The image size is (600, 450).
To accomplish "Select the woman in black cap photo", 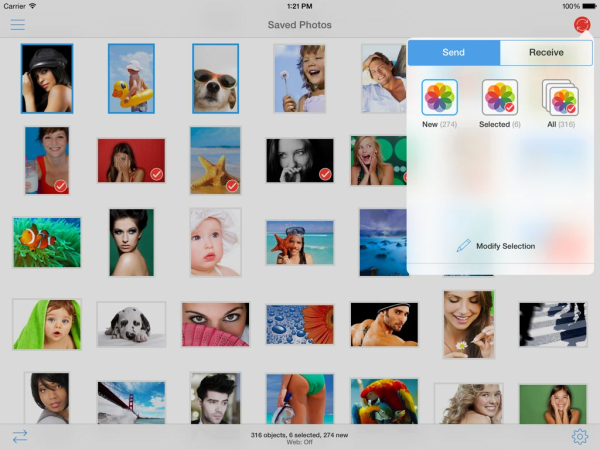I will point(47,78).
